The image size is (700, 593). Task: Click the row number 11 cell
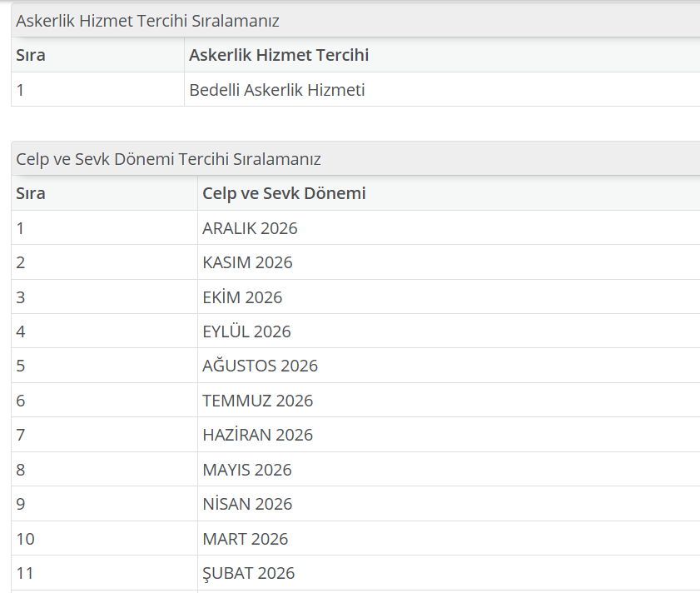click(x=25, y=573)
